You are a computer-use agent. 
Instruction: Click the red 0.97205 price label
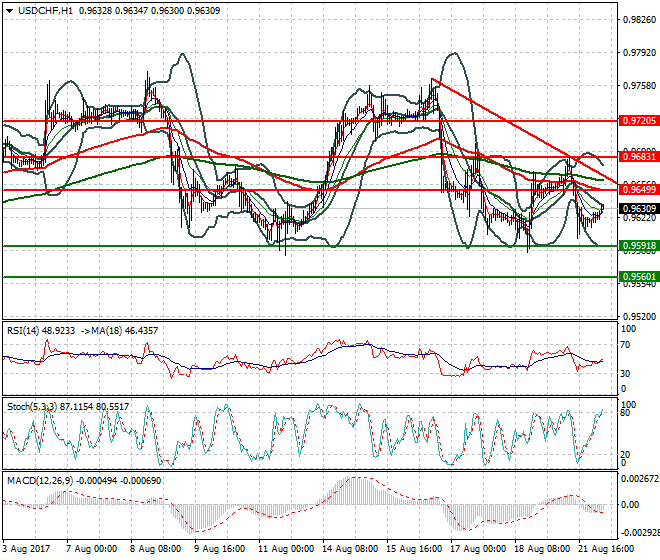tap(638, 120)
